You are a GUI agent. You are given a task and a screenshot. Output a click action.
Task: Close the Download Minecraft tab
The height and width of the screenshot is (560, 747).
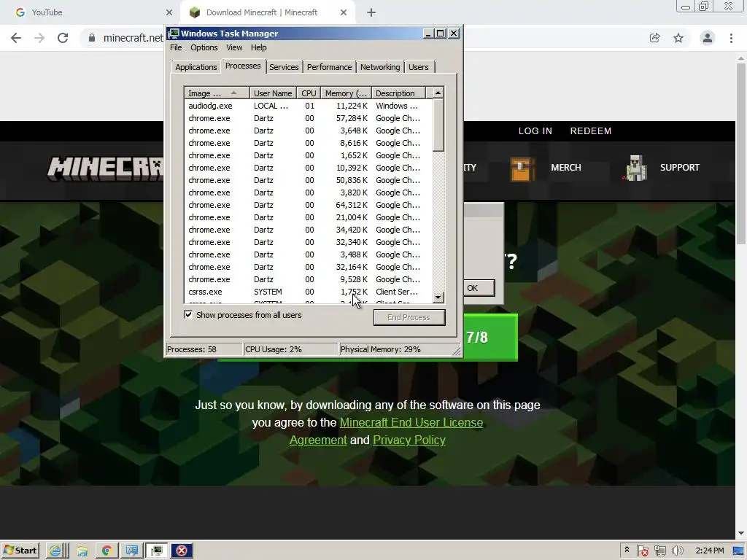(x=344, y=12)
